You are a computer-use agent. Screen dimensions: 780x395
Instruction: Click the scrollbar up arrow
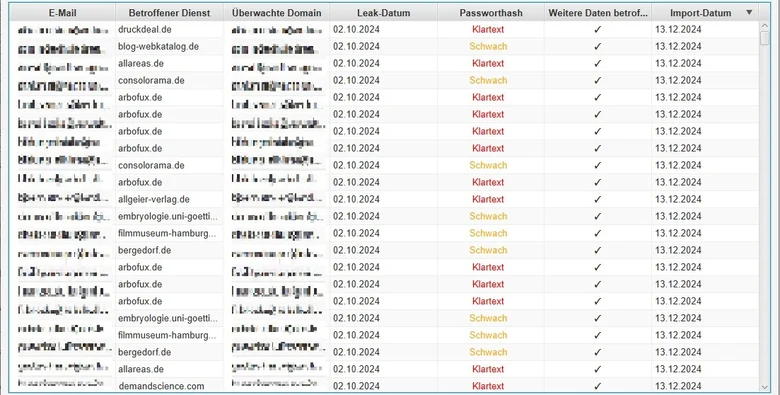pyautogui.click(x=765, y=25)
